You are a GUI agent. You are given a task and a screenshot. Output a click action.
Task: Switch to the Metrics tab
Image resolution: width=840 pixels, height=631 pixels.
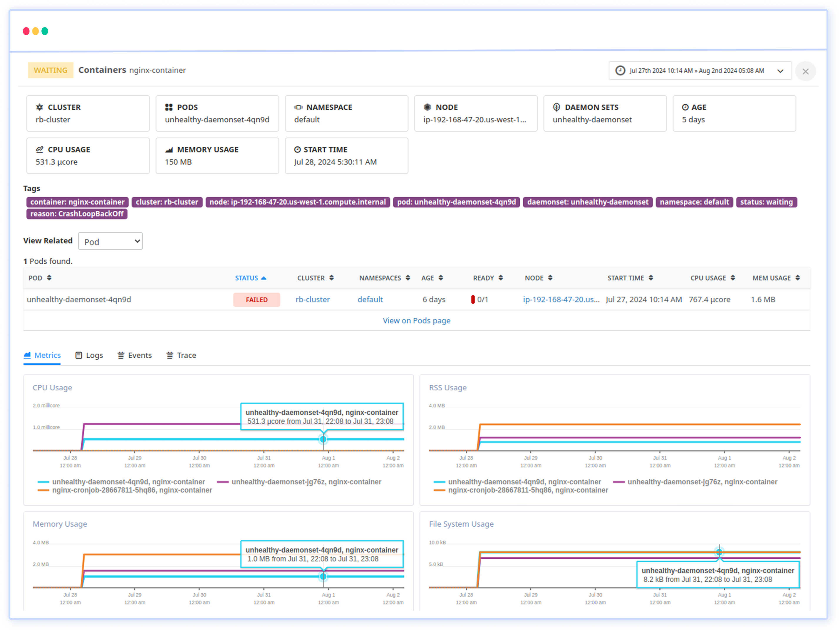click(x=42, y=356)
